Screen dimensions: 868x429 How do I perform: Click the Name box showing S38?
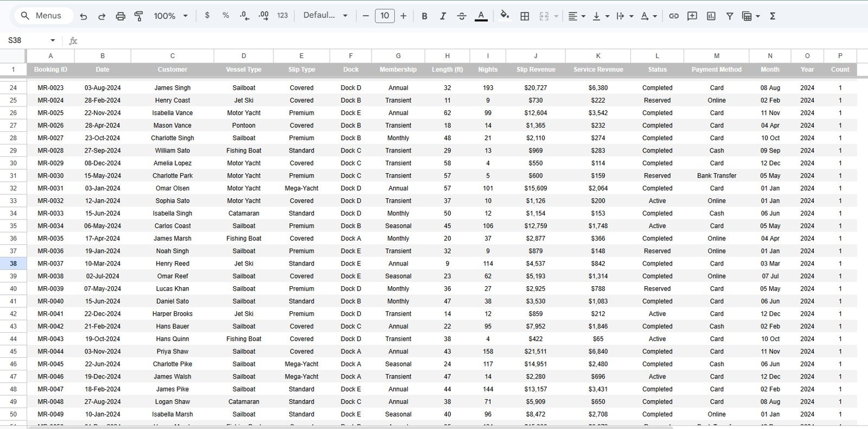(x=26, y=40)
